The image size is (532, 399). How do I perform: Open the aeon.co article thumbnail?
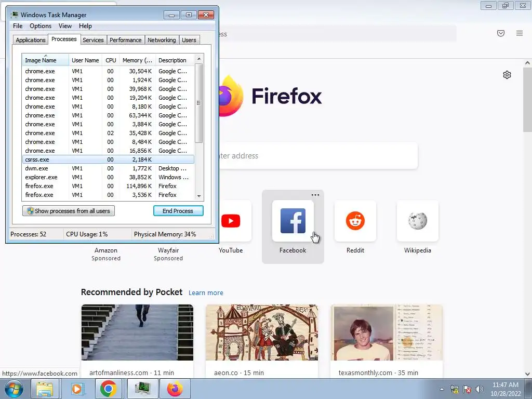[262, 332]
